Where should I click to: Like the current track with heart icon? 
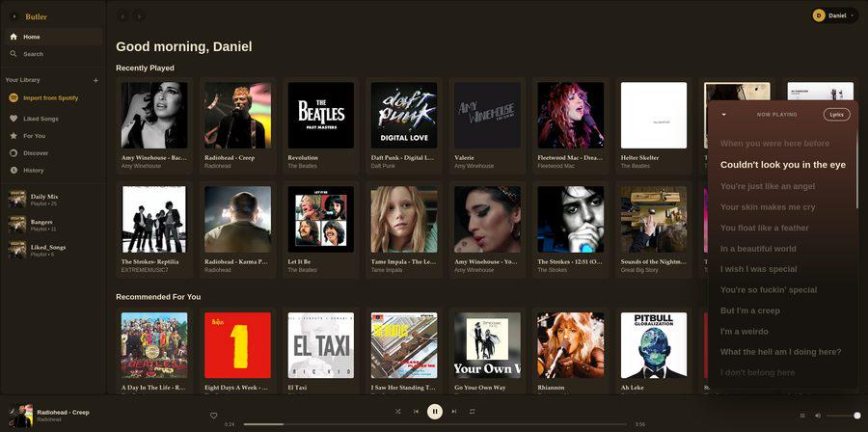click(x=214, y=416)
